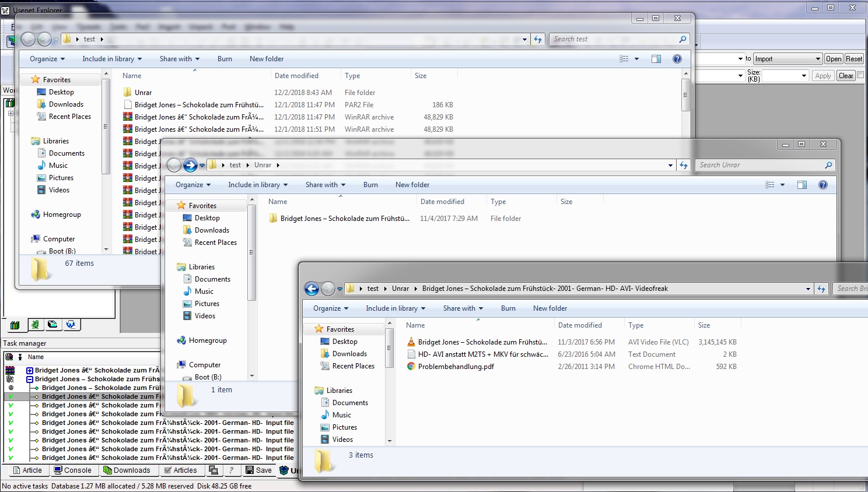Collapse the expanded Bridget Jones task node
The height and width of the screenshot is (492, 868).
point(30,379)
